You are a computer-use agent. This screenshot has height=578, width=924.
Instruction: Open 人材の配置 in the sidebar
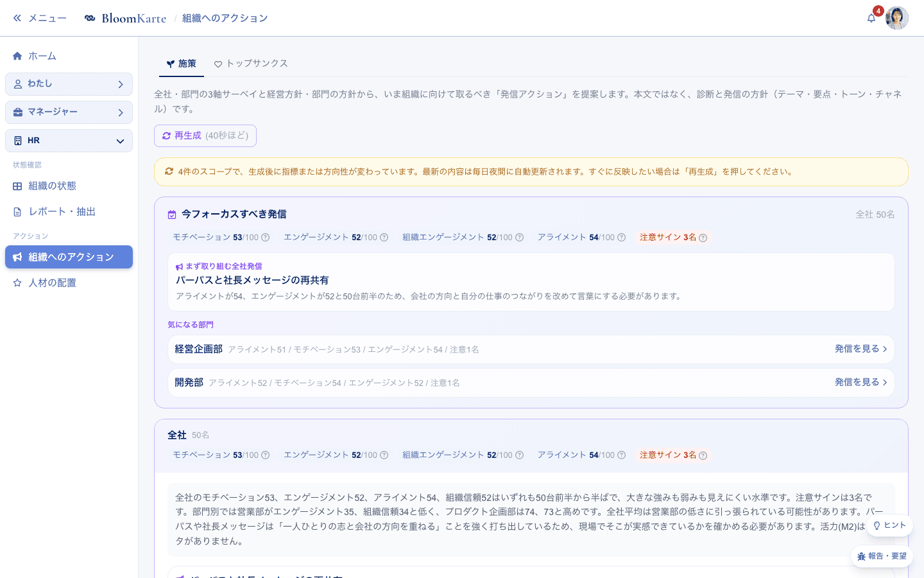click(x=69, y=283)
